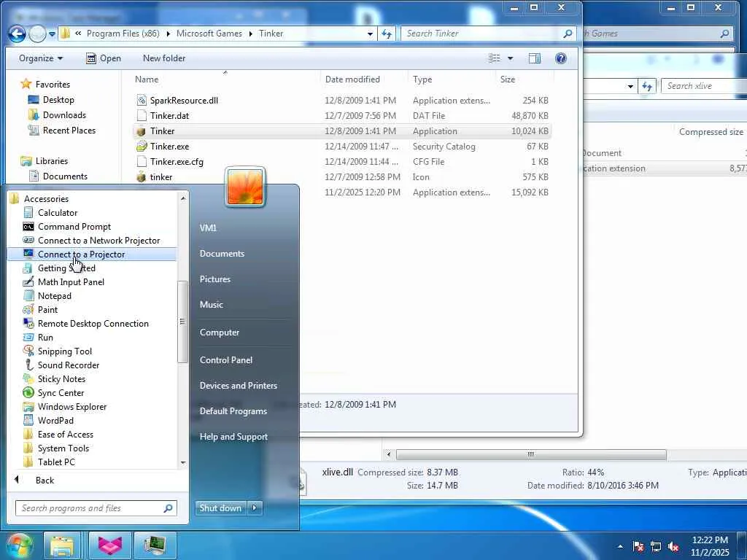Open network tray icon
The width and height of the screenshot is (747, 560).
pyautogui.click(x=656, y=547)
